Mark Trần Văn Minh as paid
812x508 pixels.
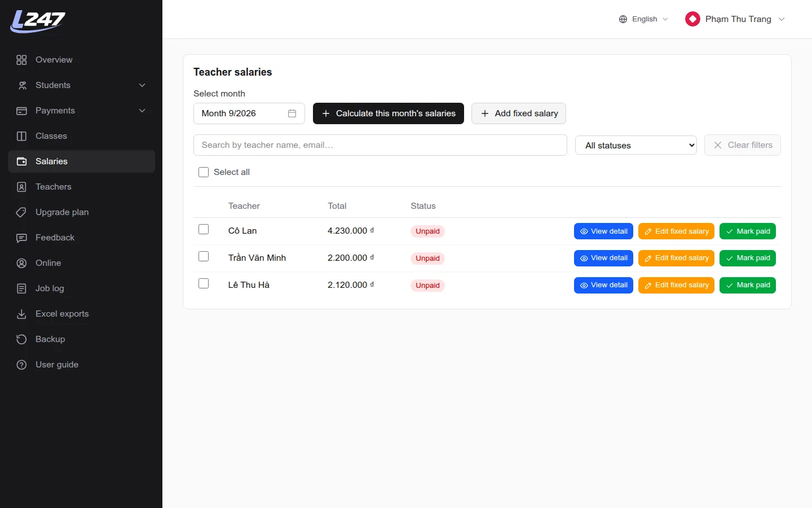(x=748, y=258)
